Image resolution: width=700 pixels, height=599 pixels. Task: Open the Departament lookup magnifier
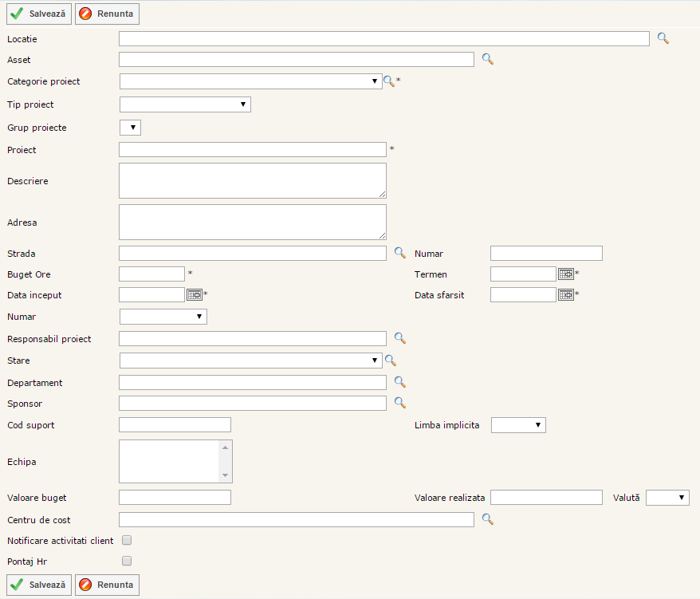pyautogui.click(x=400, y=382)
